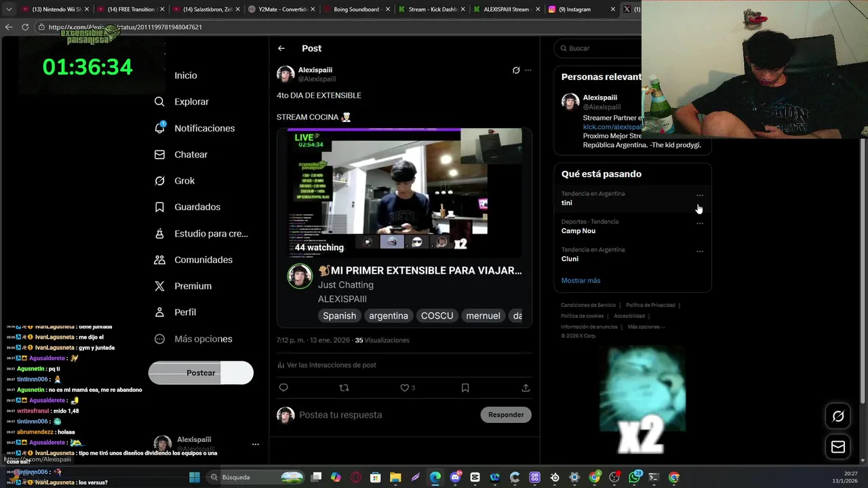Switch to Stream - Kick Dashboard tab
868x488 pixels.
click(431, 9)
